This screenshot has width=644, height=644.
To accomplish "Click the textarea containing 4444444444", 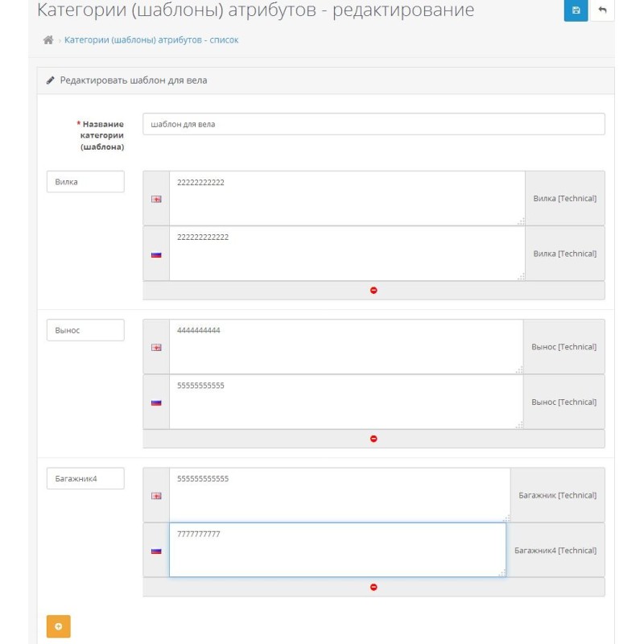I will pyautogui.click(x=346, y=346).
